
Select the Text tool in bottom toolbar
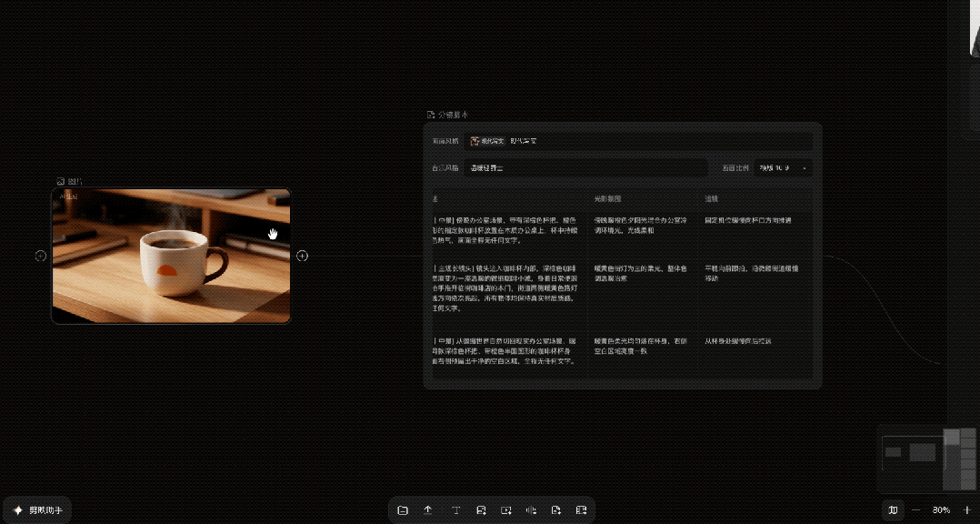coord(456,510)
